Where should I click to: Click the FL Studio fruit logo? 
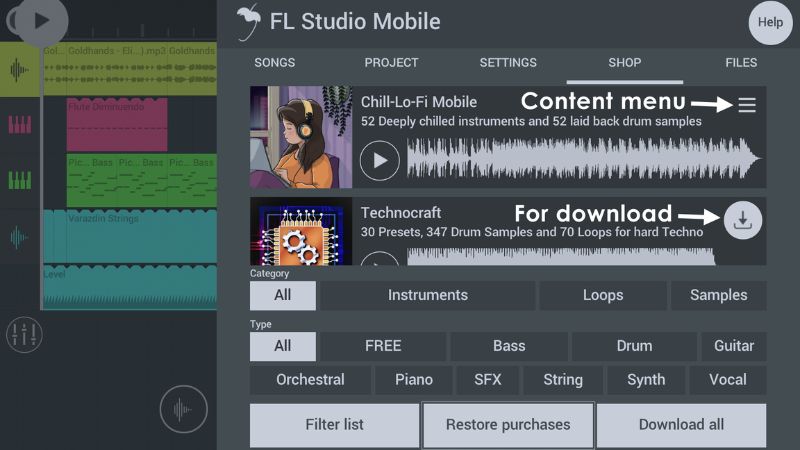click(248, 22)
